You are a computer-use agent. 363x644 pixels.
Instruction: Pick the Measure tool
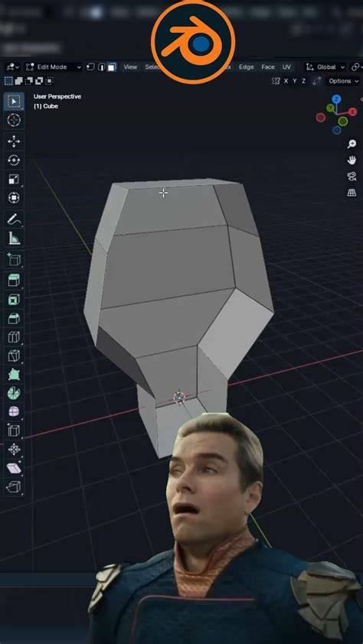[14, 238]
